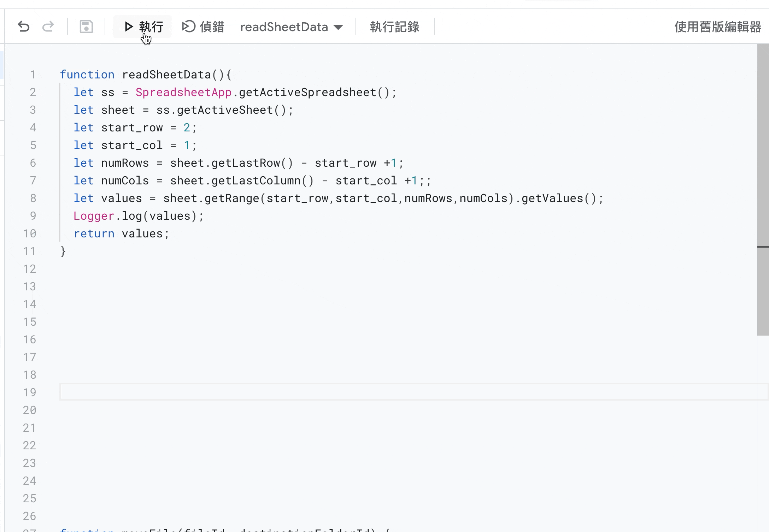Click the redo arrow icon
Screen dimensions: 769x532
pyautogui.click(x=48, y=27)
